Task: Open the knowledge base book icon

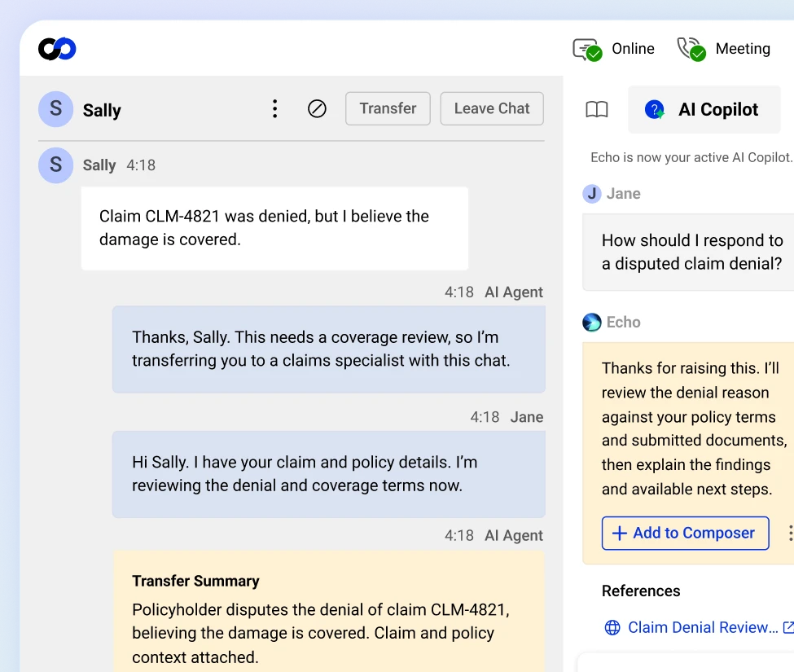Action: coord(596,109)
